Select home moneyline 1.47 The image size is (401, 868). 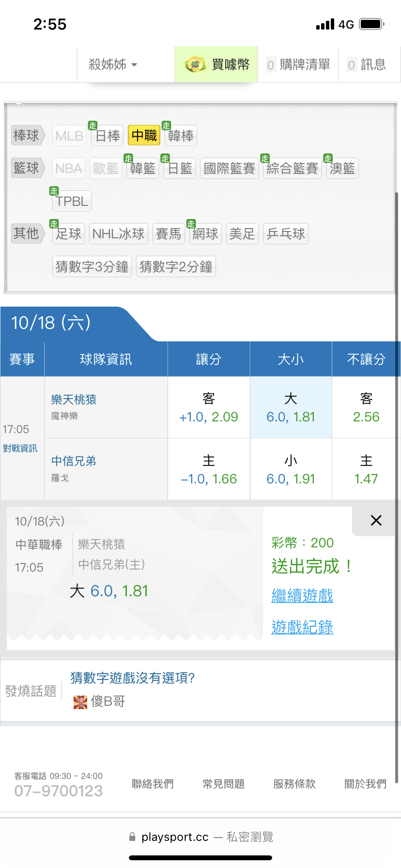coord(366,469)
